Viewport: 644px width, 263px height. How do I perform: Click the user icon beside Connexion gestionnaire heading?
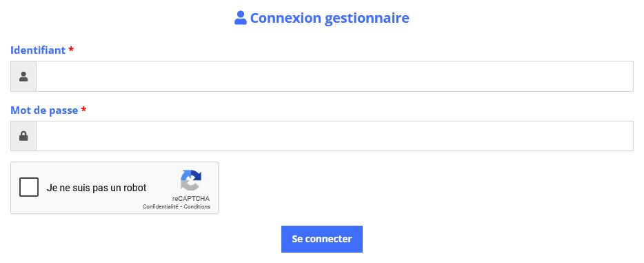[240, 18]
